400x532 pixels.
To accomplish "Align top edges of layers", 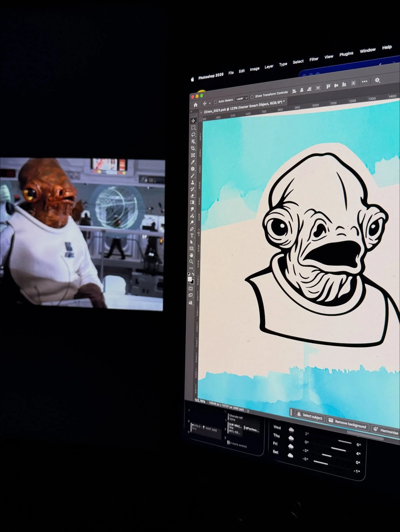I will [328, 86].
